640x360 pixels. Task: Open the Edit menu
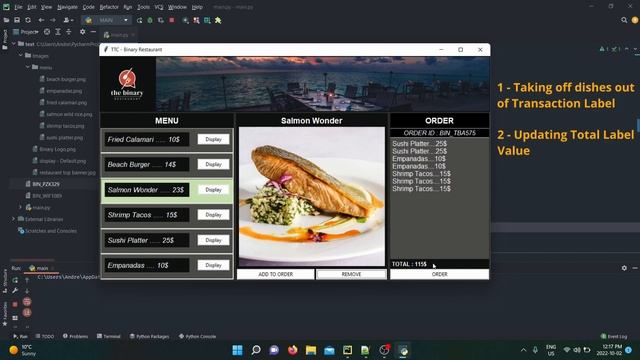point(32,7)
